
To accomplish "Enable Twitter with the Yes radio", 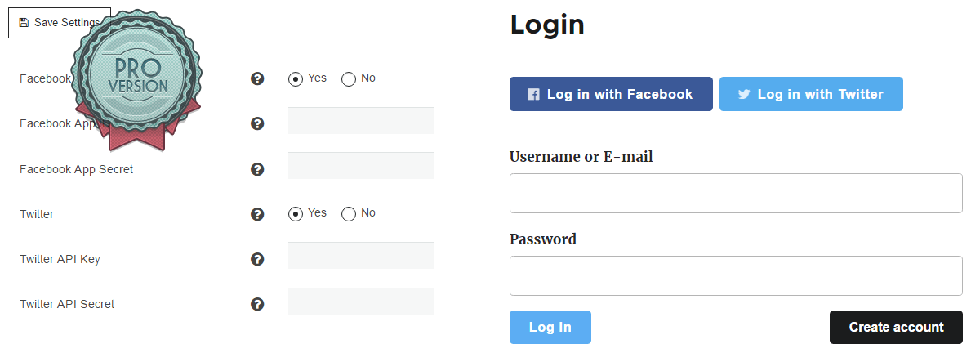I will tap(296, 214).
